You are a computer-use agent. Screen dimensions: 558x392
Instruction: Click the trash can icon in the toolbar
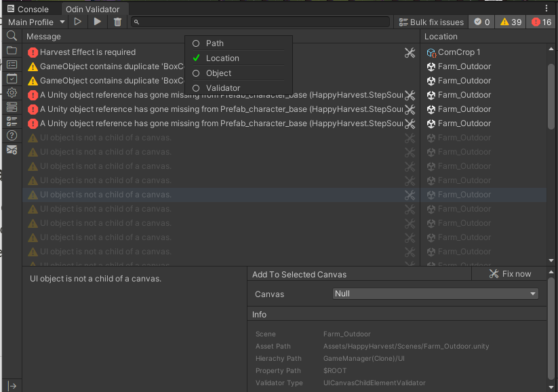[117, 22]
